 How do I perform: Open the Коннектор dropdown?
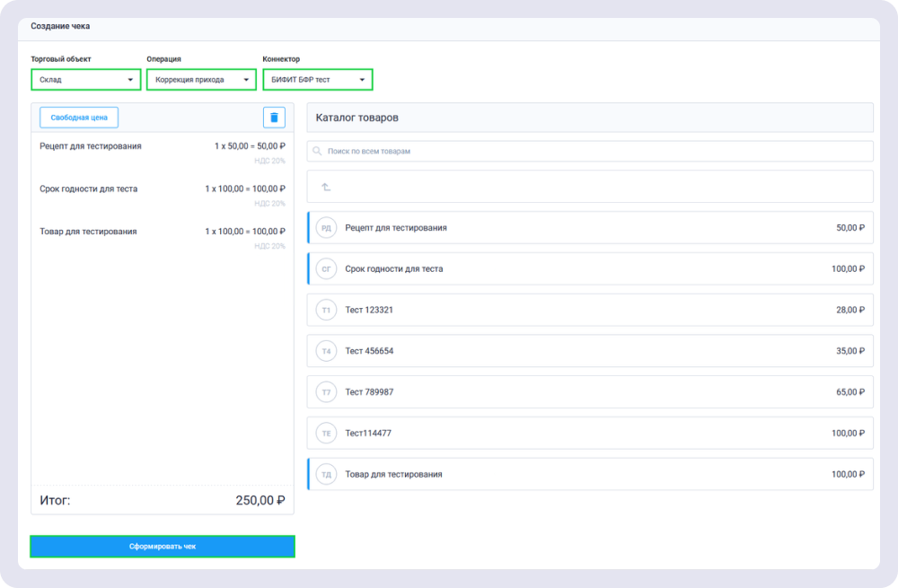(x=317, y=80)
